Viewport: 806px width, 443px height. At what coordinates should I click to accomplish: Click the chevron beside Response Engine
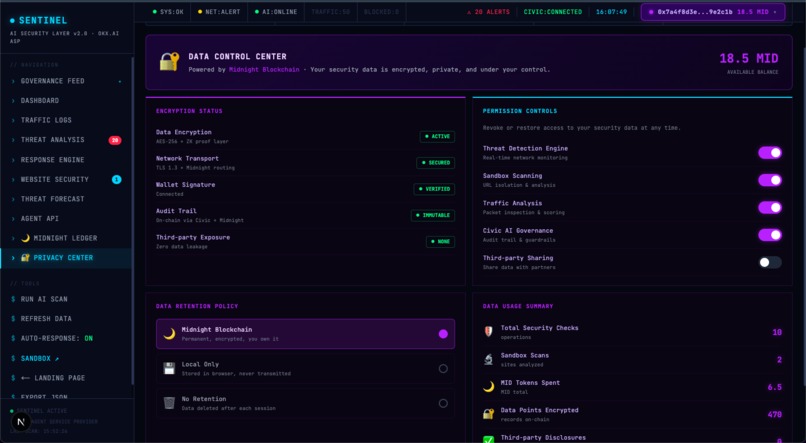coord(13,160)
